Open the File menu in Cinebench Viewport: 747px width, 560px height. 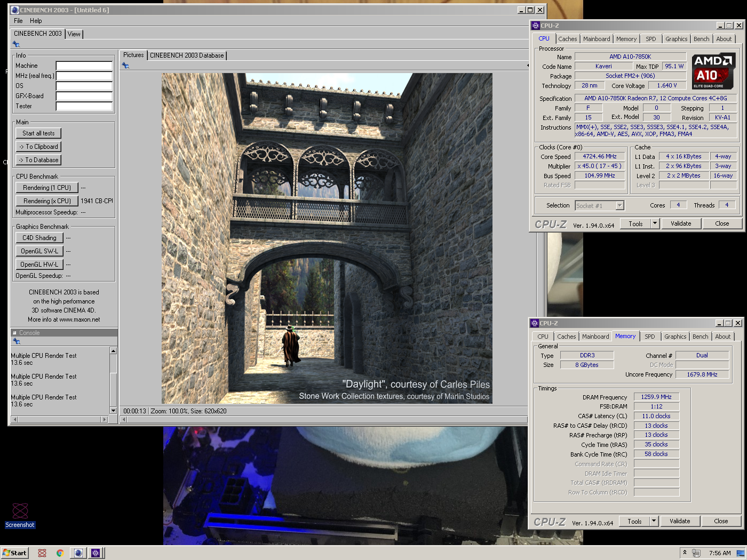pos(18,21)
